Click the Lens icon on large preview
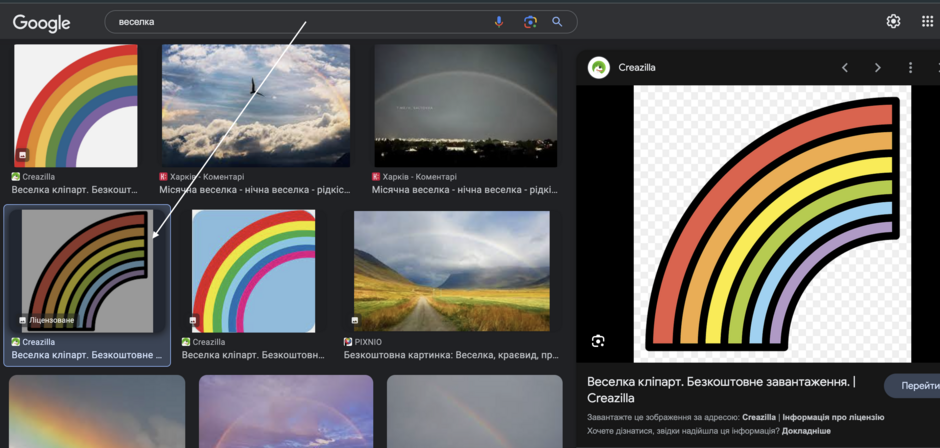940x448 pixels. pos(598,341)
